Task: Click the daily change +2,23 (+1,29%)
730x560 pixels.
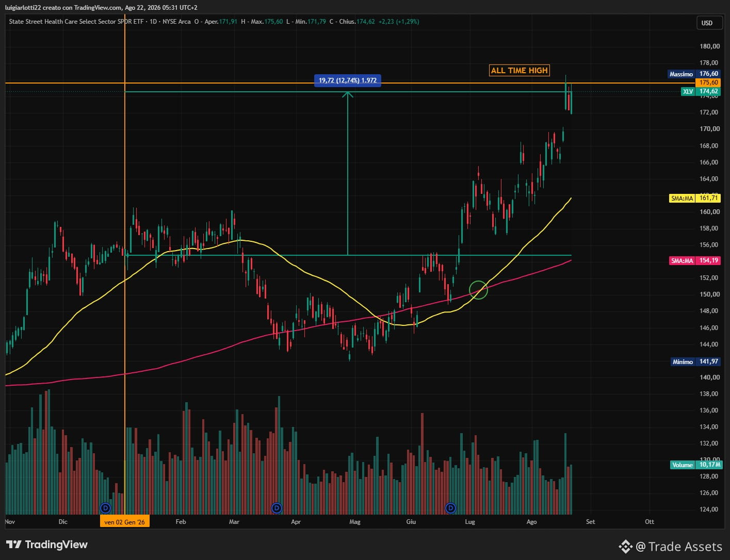Action: coord(399,22)
